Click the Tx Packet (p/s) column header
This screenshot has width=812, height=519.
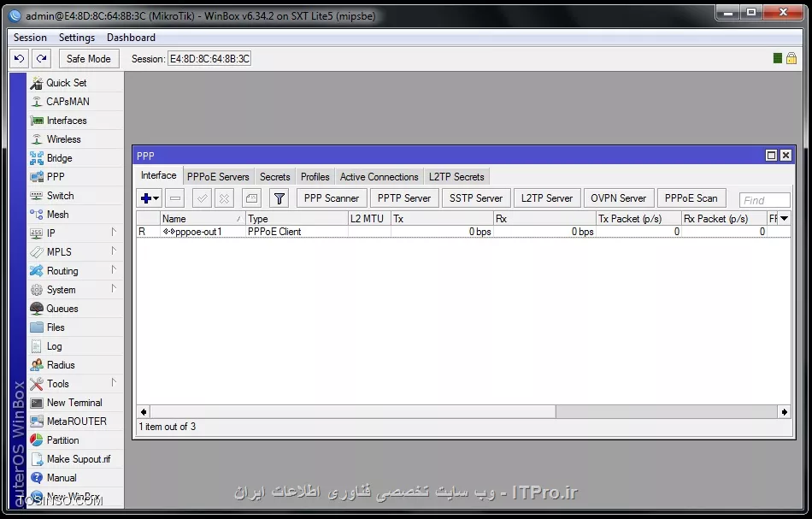click(x=638, y=219)
